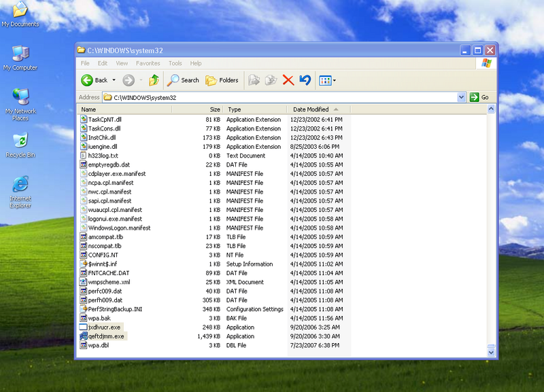Select the iuengine.dll file icon
The height and width of the screenshot is (392, 544).
pyautogui.click(x=83, y=146)
